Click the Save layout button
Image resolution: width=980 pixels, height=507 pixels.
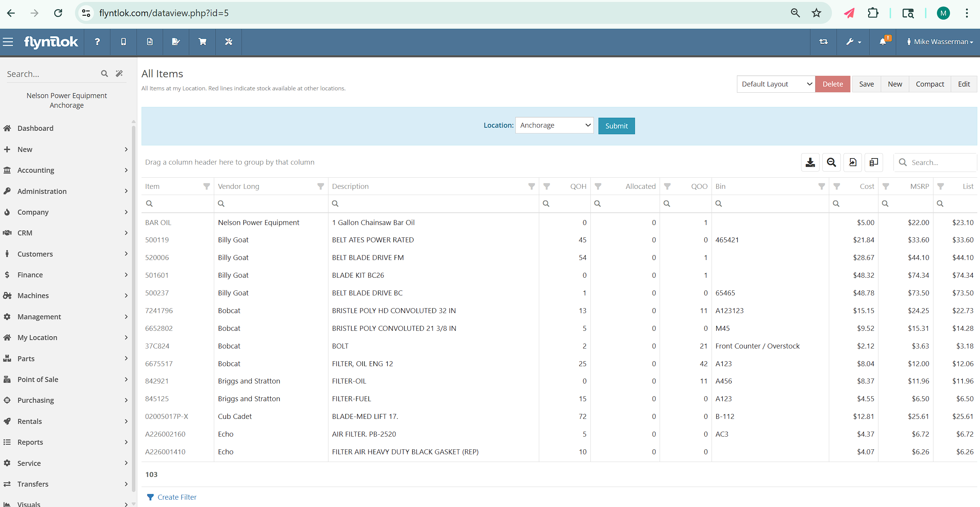pos(867,84)
